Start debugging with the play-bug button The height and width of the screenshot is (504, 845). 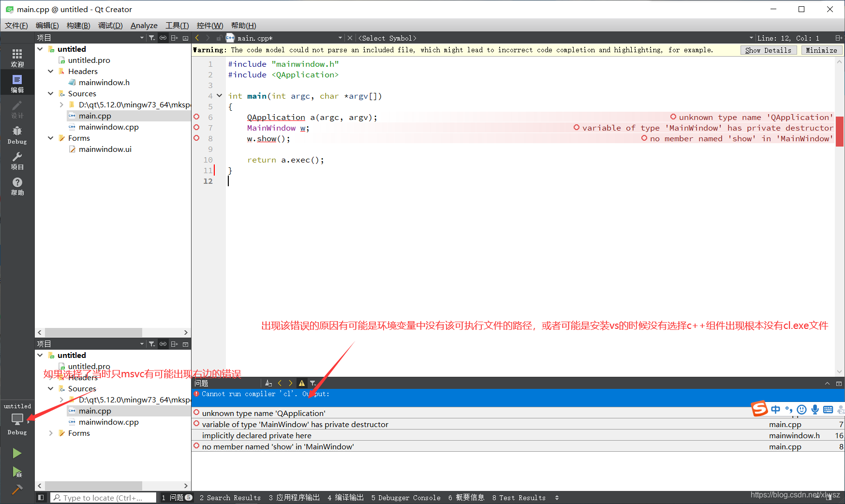[17, 472]
